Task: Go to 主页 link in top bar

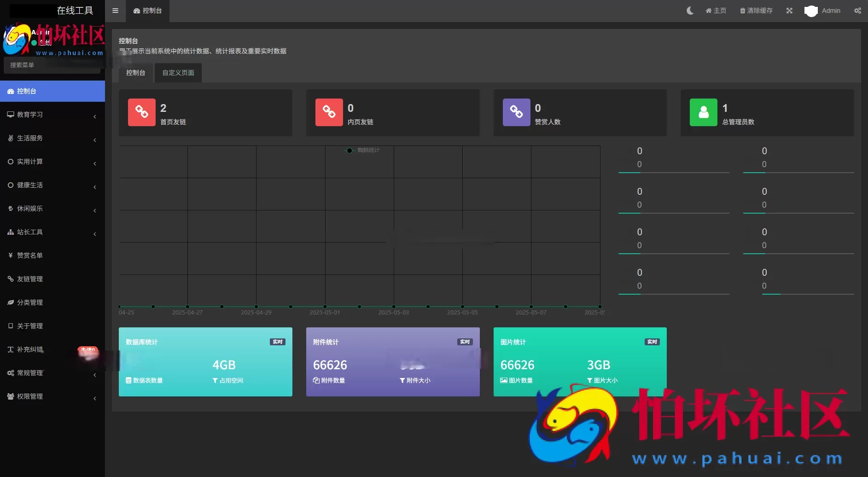Action: (716, 11)
